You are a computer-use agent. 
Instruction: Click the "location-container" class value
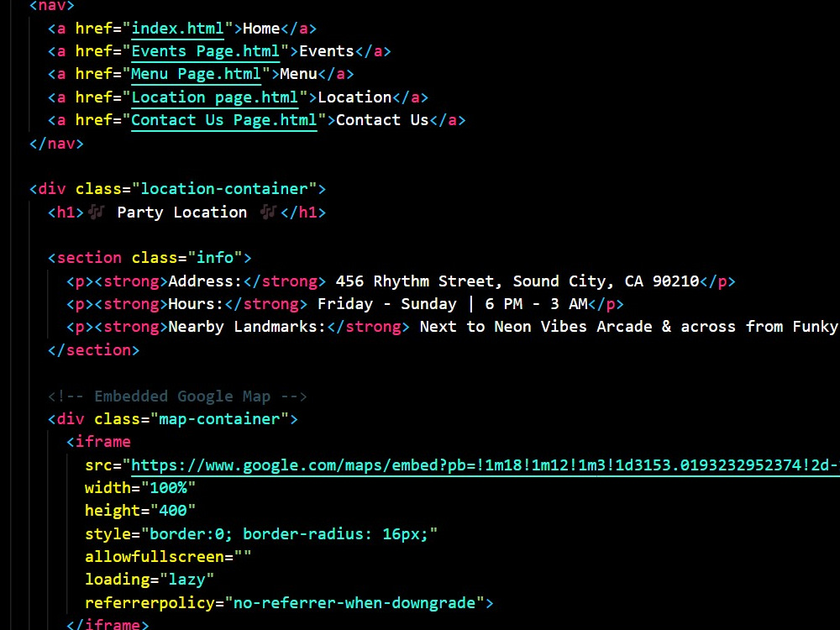coord(224,189)
